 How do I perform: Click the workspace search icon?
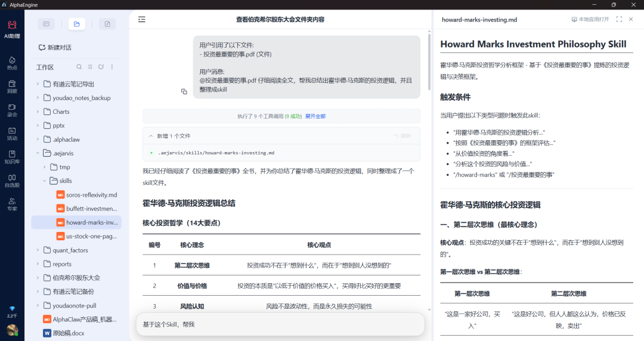coord(79,67)
